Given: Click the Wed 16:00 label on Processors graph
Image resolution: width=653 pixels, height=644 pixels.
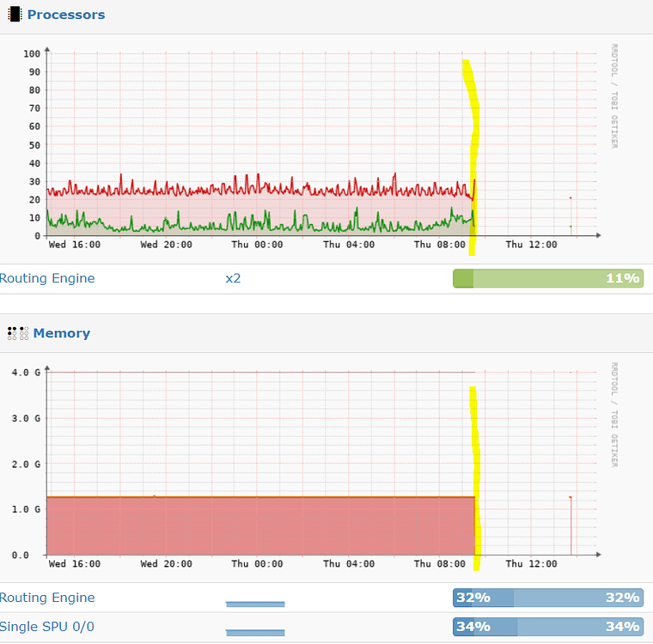Looking at the screenshot, I should click(x=75, y=245).
